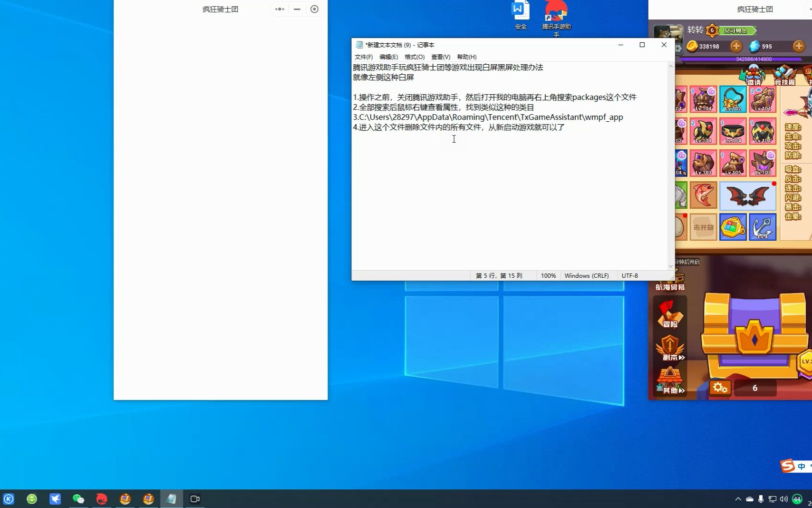Screen dimensions: 812x508
Task: Open the 格式(O) menu in Notepad
Action: pyautogui.click(x=415, y=57)
